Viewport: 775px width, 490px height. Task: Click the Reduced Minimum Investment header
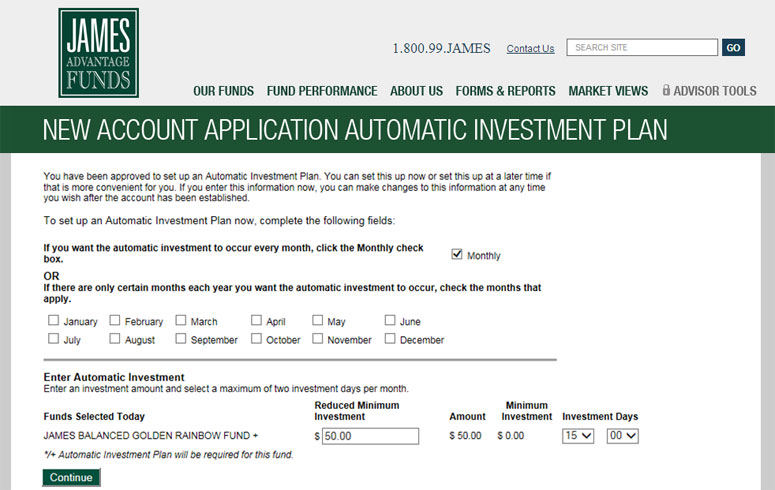pyautogui.click(x=357, y=411)
